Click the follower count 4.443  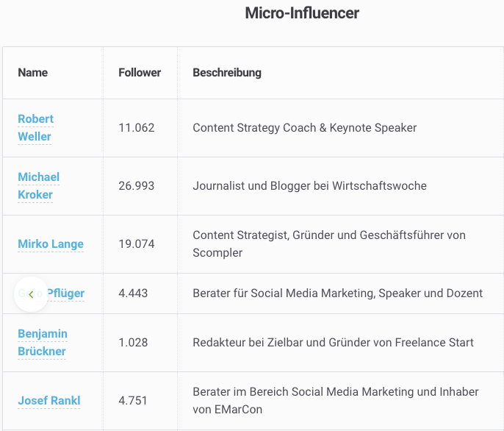pos(133,293)
